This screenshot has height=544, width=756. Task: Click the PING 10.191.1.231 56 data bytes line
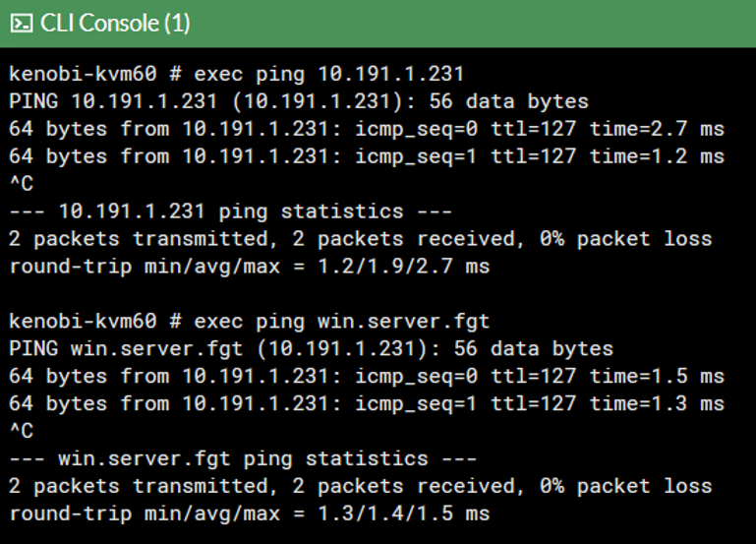[299, 101]
